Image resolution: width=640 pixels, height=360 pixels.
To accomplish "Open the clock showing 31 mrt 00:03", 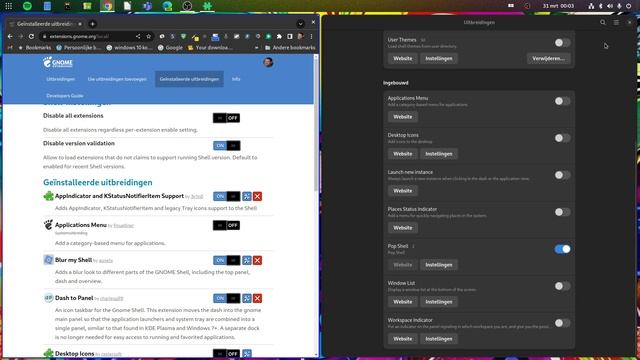I will pyautogui.click(x=558, y=6).
